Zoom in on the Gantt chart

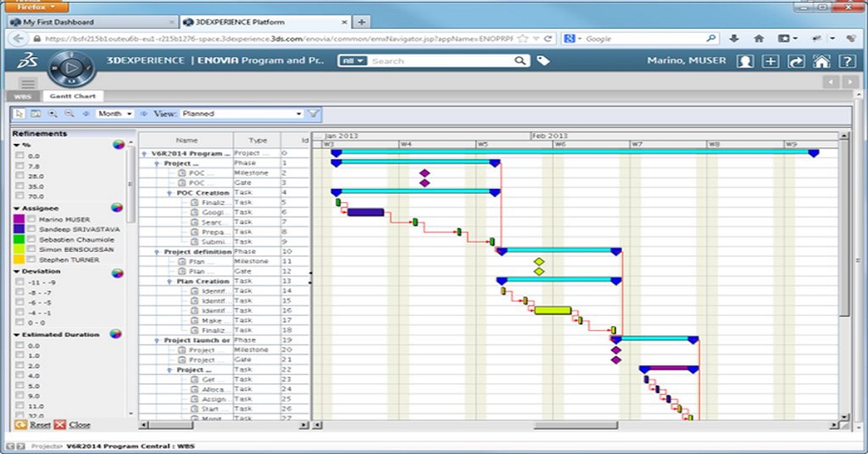[x=52, y=114]
